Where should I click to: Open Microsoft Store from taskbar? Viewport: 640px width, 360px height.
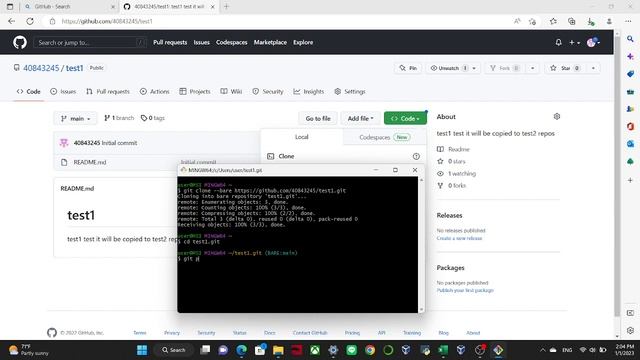pos(260,350)
